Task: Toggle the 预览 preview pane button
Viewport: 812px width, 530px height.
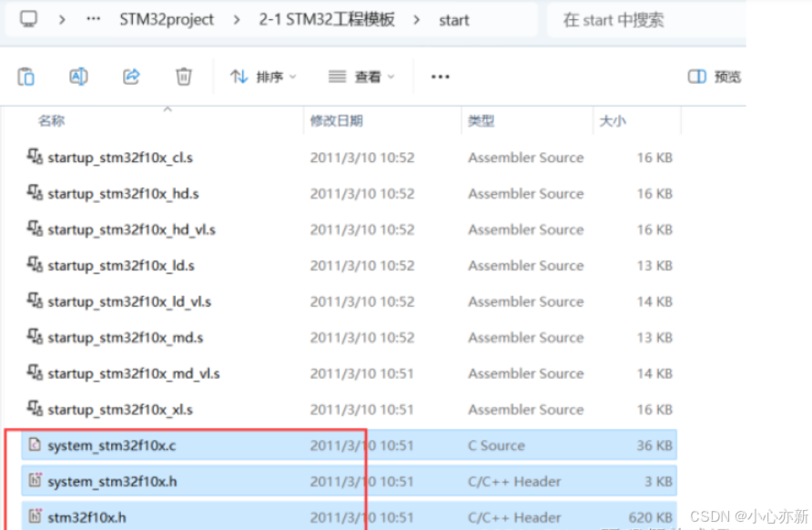Action: point(714,76)
